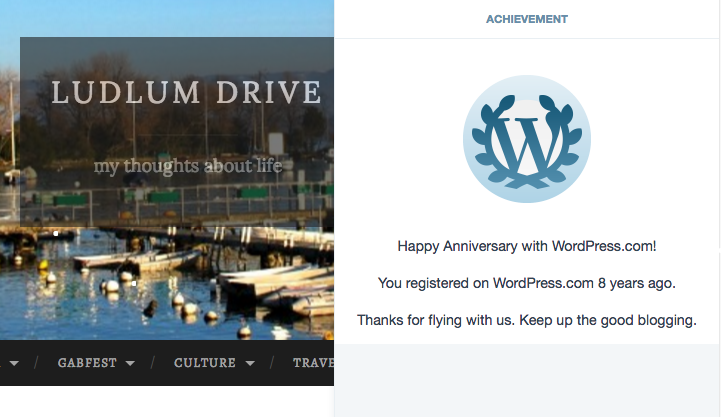Screen dimensions: 721x417
Task: Click the gray area below achievement message
Action: point(527,380)
